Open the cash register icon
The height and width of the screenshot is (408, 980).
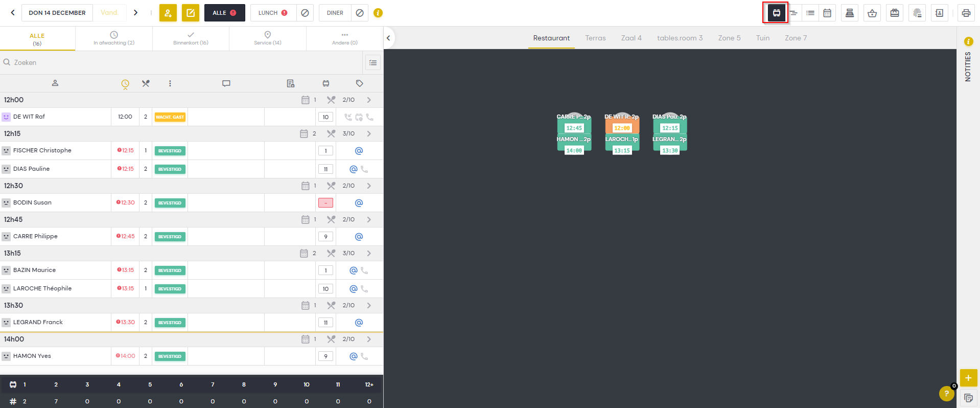[849, 13]
